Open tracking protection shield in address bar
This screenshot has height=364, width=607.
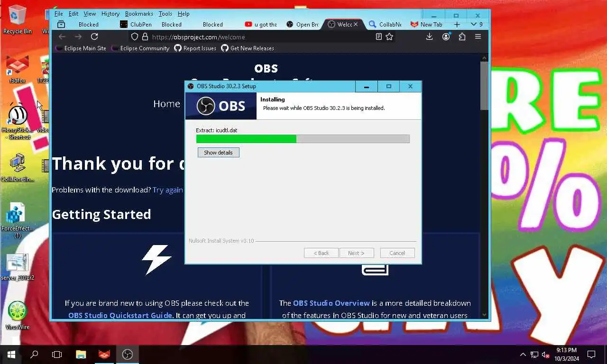pos(135,36)
